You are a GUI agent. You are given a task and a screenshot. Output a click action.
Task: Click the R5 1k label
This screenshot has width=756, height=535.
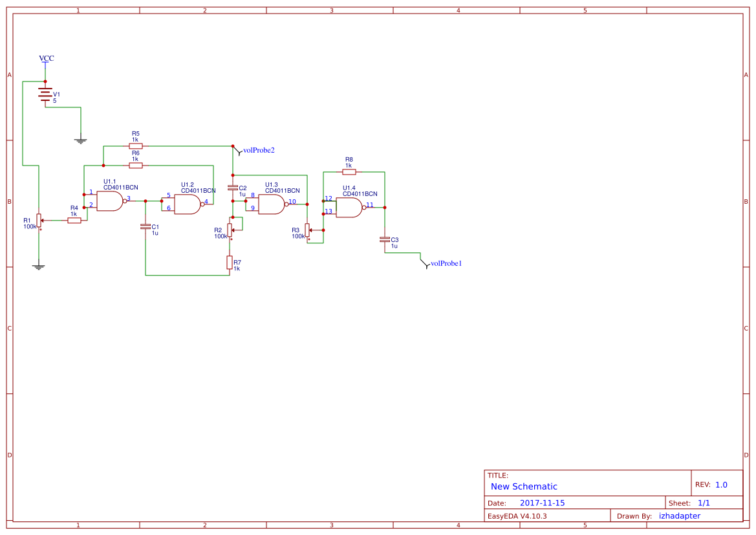click(135, 140)
